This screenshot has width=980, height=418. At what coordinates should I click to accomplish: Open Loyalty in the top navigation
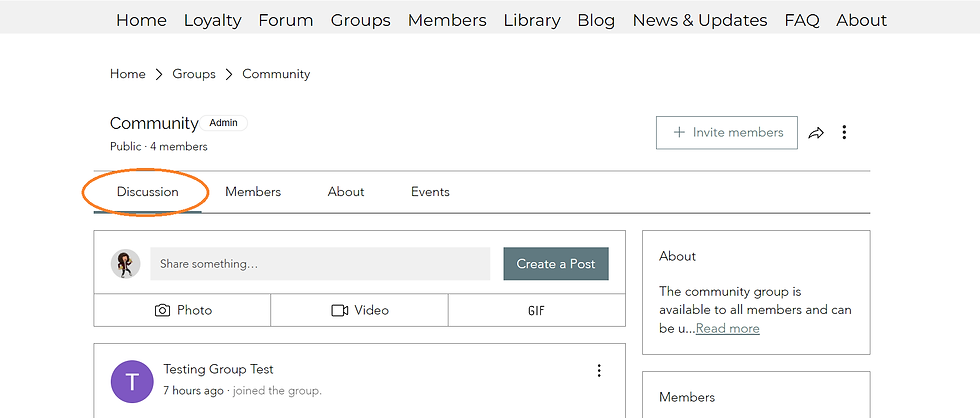[212, 20]
